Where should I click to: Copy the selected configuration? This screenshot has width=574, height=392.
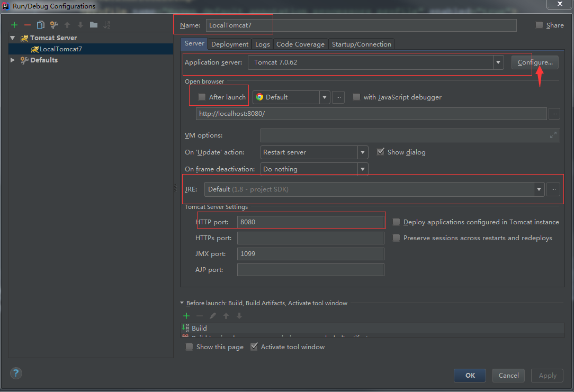41,25
